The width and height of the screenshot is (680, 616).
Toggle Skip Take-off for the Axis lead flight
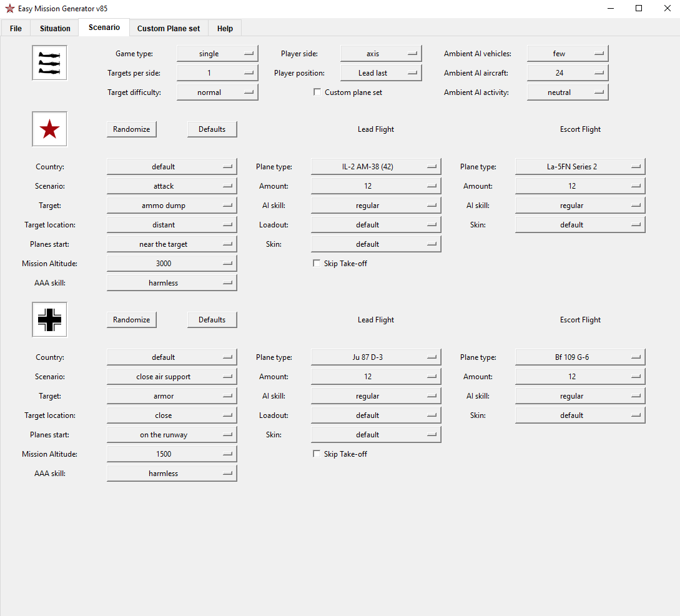(x=317, y=454)
